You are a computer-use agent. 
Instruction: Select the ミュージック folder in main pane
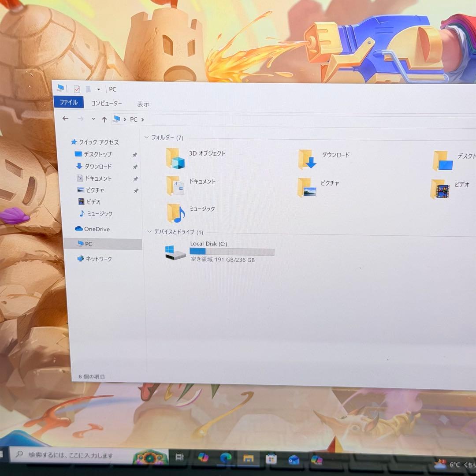point(191,213)
